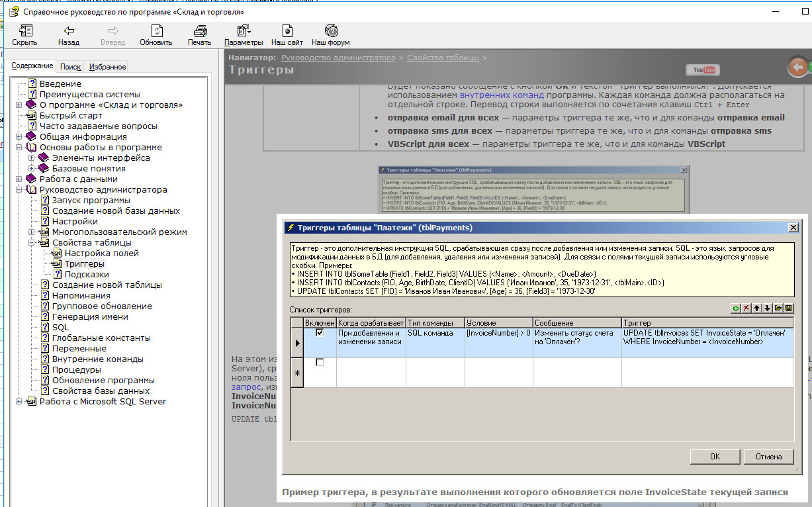Switch to the Поиск tab
This screenshot has height=507, width=812.
[x=70, y=67]
